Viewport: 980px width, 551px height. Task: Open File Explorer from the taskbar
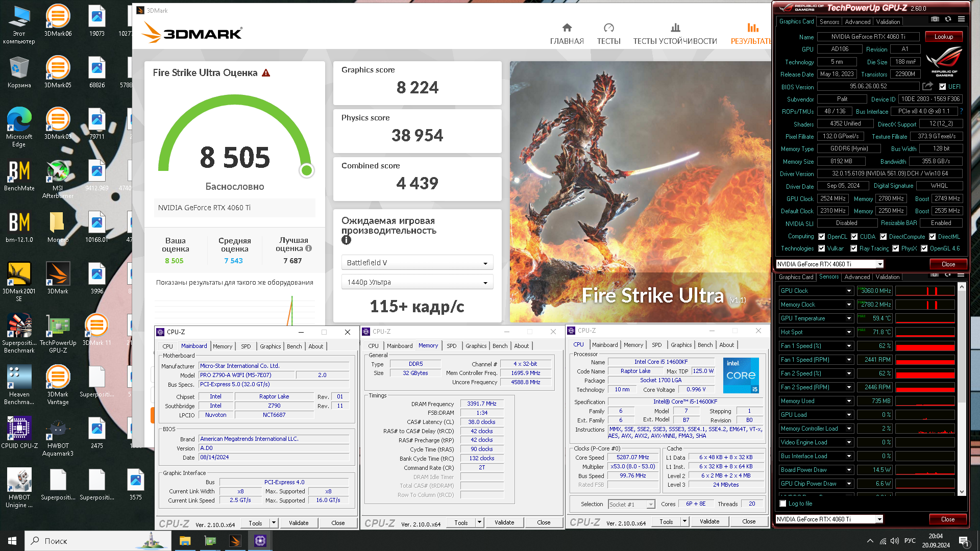click(185, 541)
